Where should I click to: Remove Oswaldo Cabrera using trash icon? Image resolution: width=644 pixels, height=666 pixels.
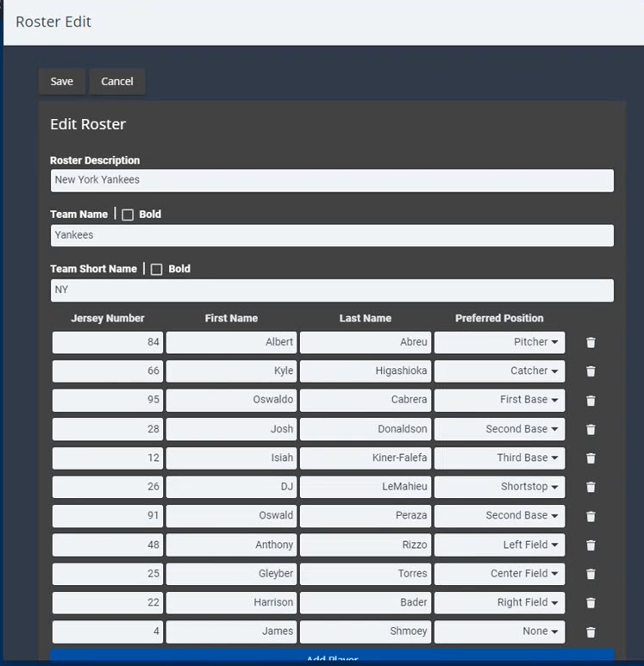591,401
